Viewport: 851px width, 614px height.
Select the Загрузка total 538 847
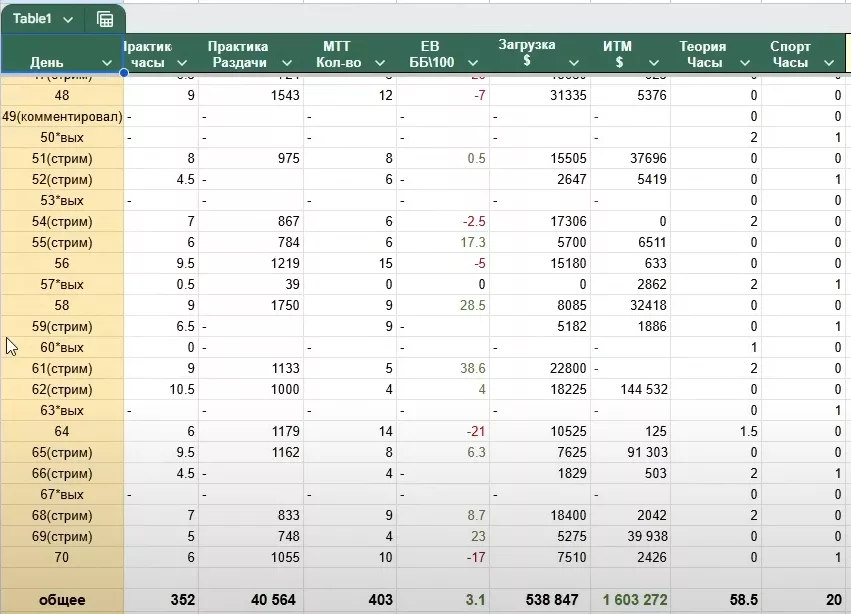(x=552, y=600)
